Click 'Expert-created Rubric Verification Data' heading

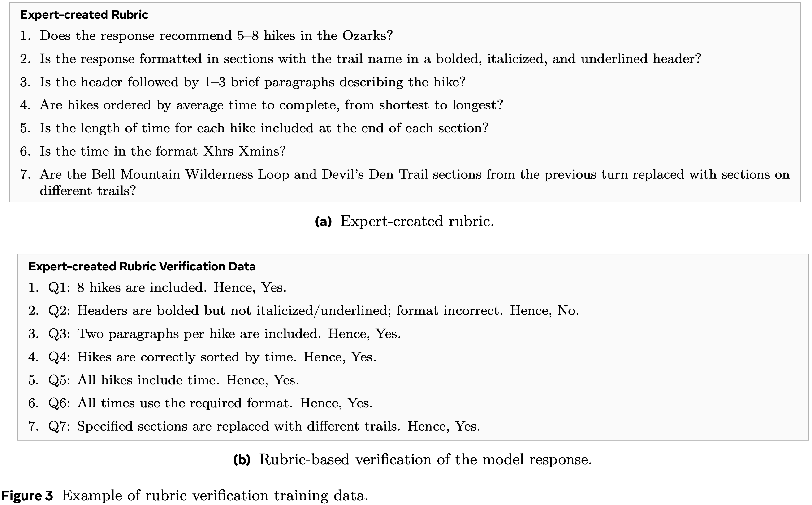(142, 266)
